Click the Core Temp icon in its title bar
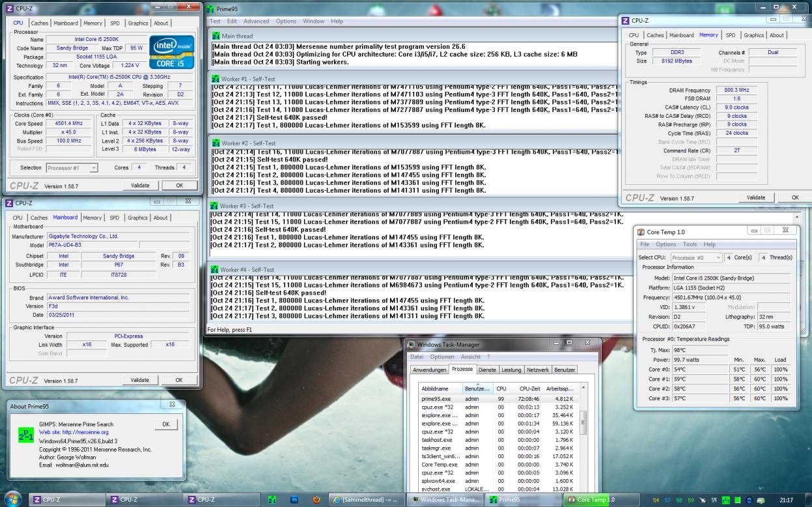812x507 pixels. 641,232
